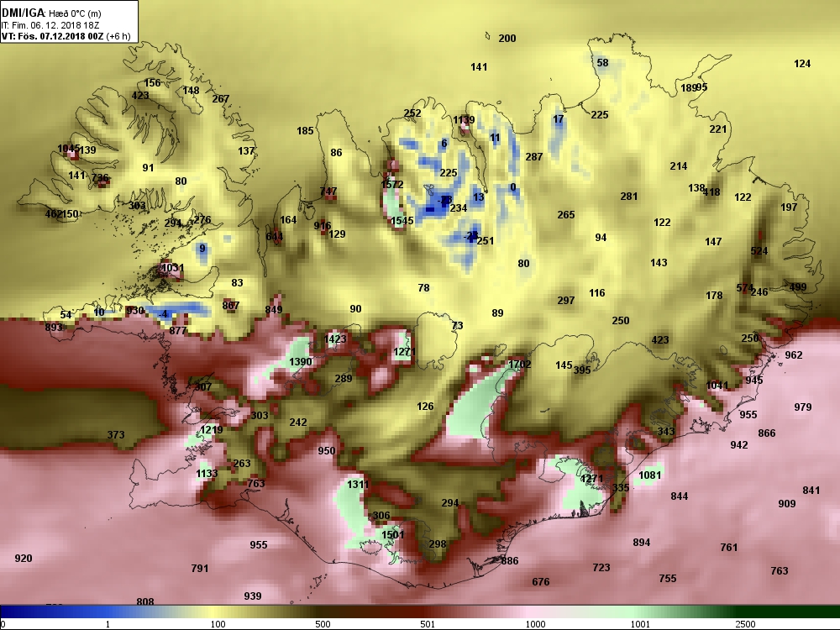Click the map value '373' in the southwest sea
This screenshot has height=630, width=840.
click(x=116, y=435)
